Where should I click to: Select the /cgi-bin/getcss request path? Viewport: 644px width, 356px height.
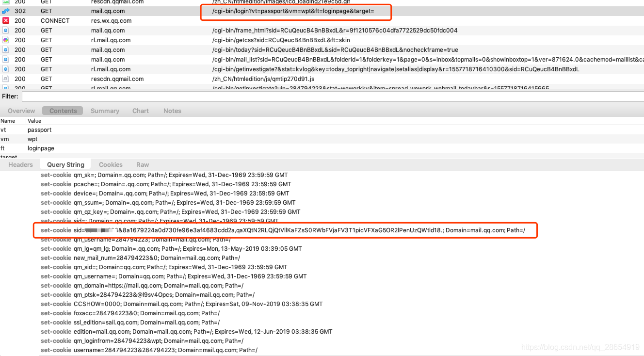281,40
